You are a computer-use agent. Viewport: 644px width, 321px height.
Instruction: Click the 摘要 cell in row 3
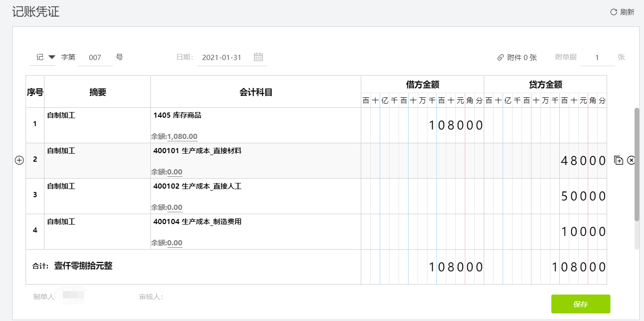[97, 196]
